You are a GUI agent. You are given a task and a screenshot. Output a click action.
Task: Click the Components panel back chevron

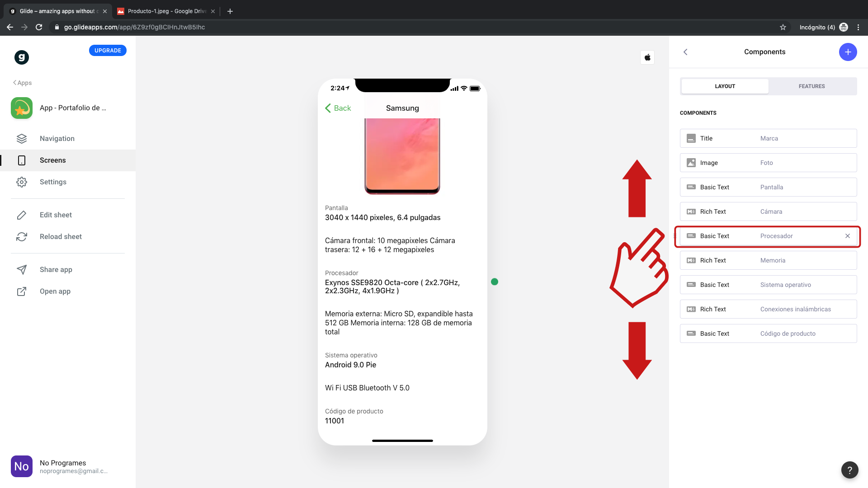[x=685, y=52]
